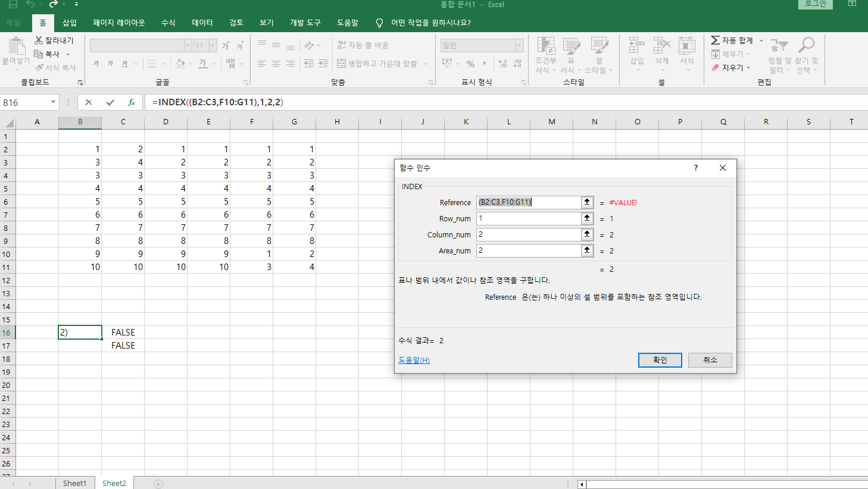This screenshot has height=489, width=868.
Task: Toggle Underline formatting
Action: [x=125, y=64]
